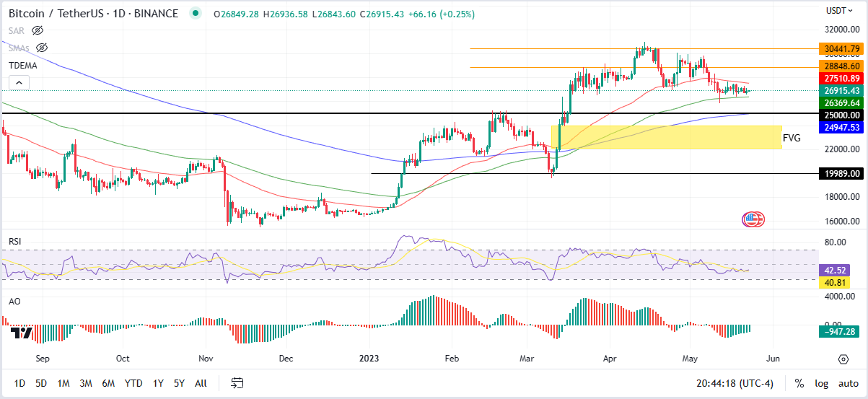Select the 1M time range
Image resolution: width=868 pixels, height=399 pixels.
point(63,383)
